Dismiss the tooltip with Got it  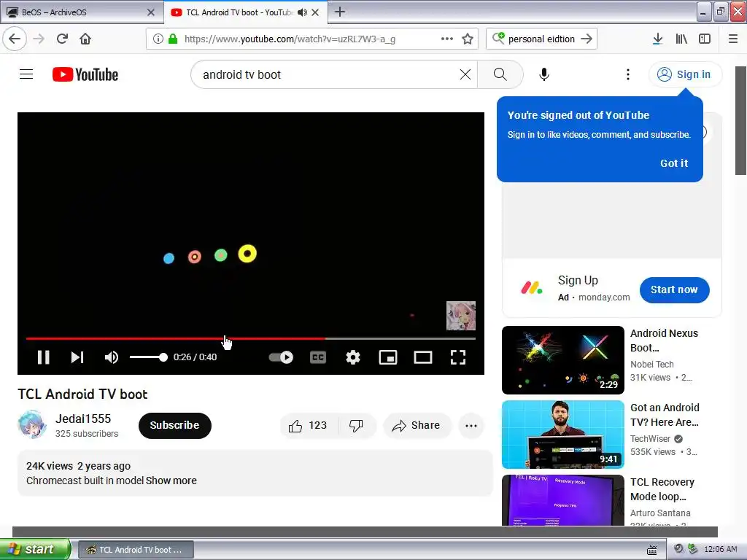click(673, 163)
